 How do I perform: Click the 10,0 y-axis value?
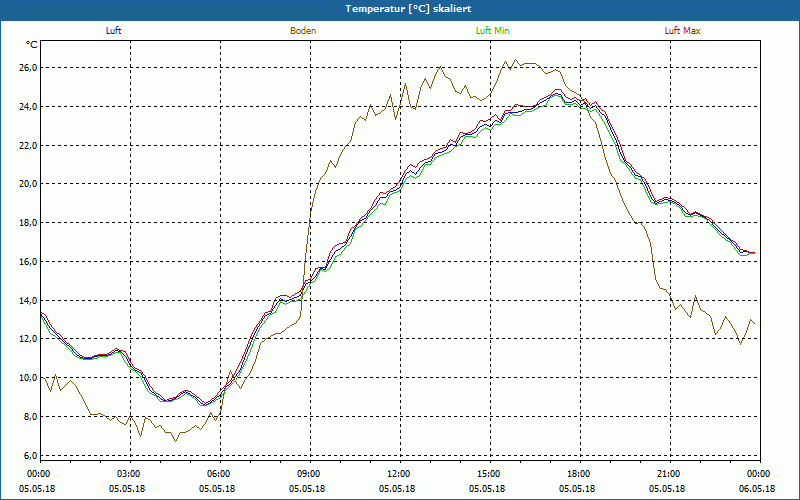tap(28, 378)
